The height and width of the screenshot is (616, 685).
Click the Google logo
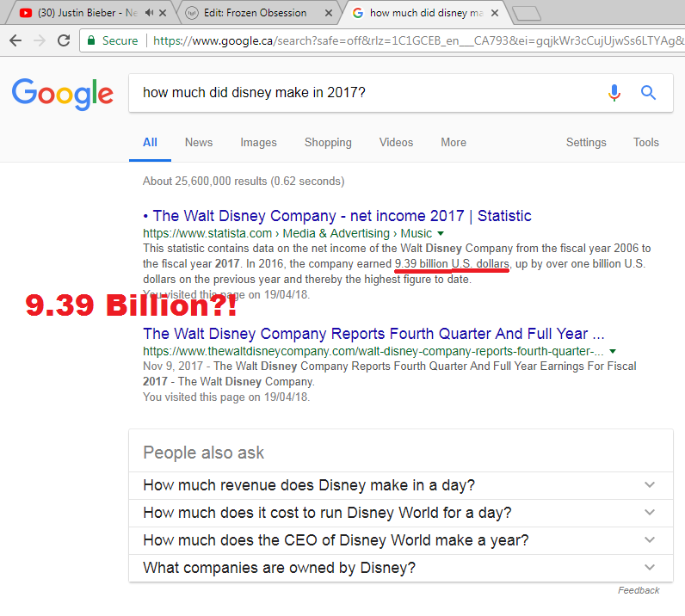(63, 94)
